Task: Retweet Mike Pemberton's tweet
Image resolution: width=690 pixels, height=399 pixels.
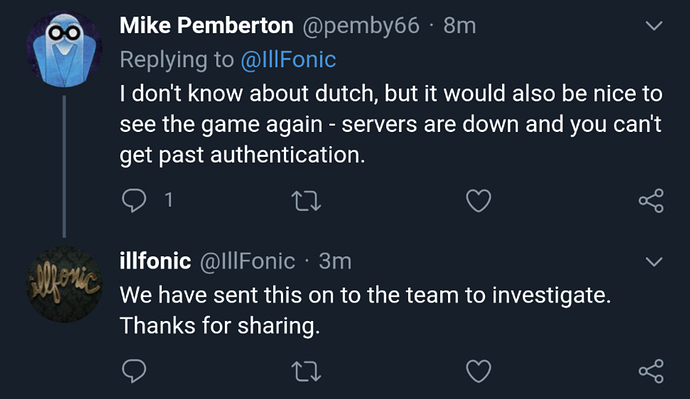Action: 307,201
